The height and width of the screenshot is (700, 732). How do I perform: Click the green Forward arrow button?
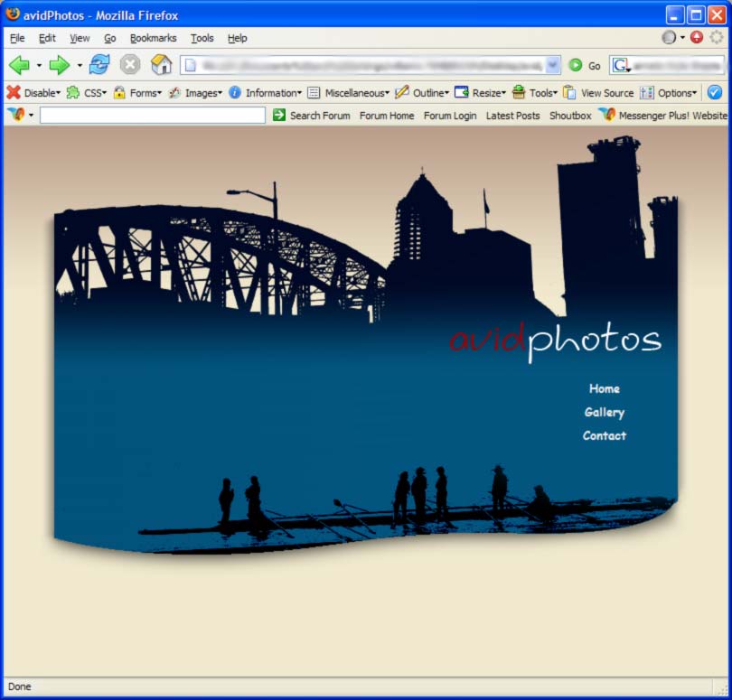pyautogui.click(x=60, y=65)
